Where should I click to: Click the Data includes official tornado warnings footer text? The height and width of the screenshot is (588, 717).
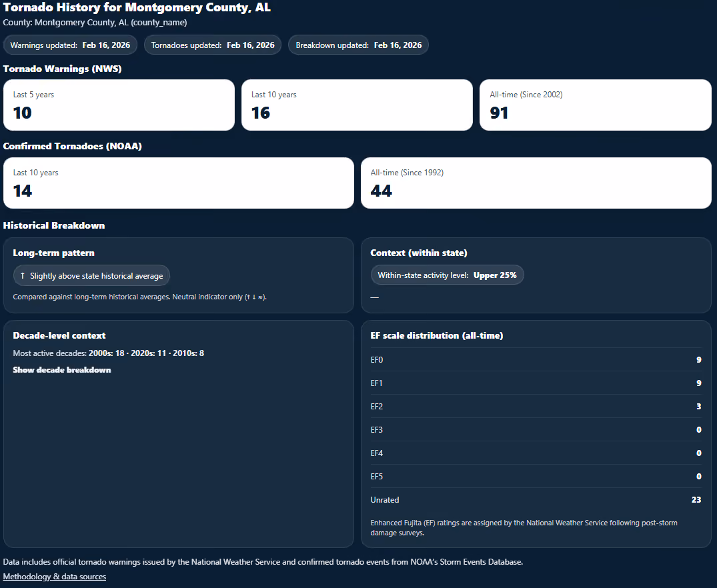pos(263,562)
